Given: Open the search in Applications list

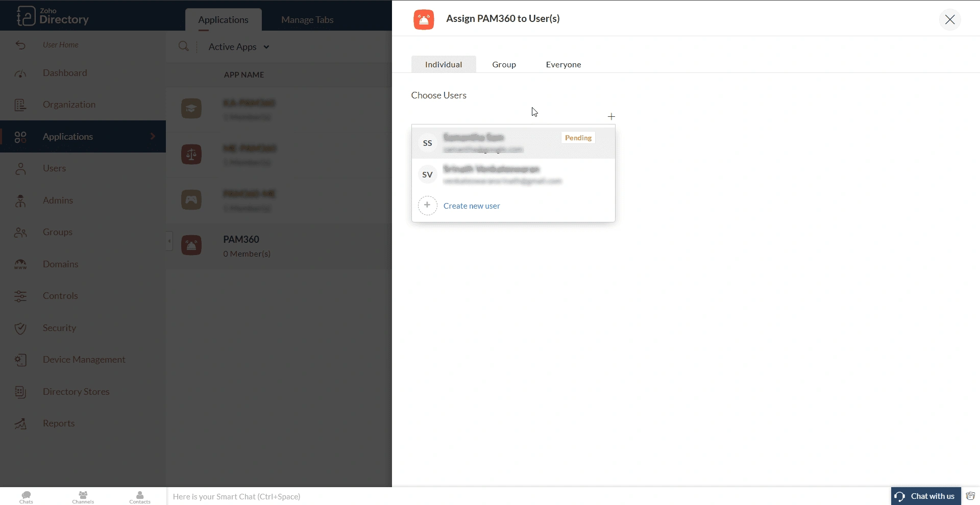Looking at the screenshot, I should tap(184, 46).
